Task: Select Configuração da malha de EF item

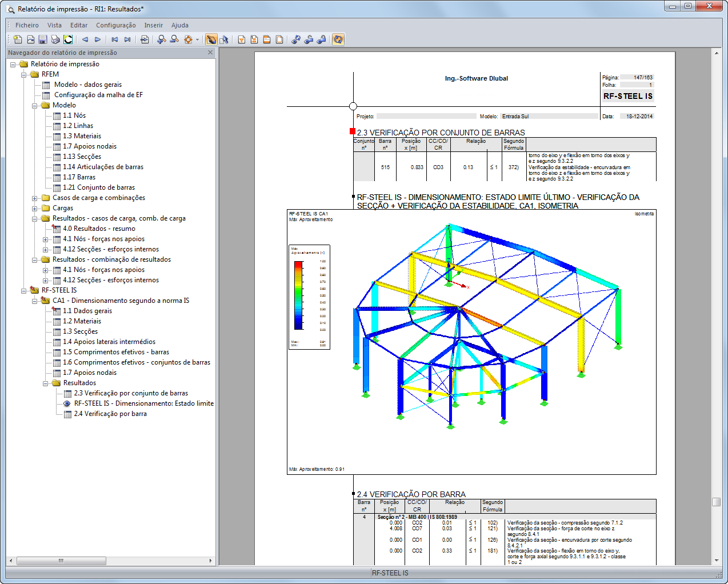Action: [98, 95]
